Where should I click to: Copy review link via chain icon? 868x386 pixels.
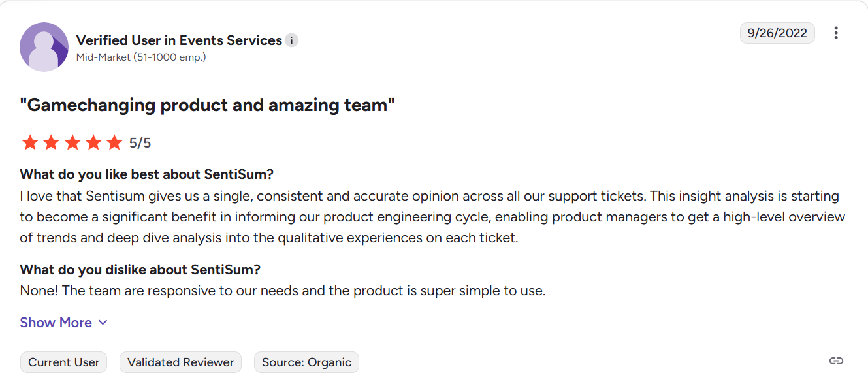(x=836, y=361)
